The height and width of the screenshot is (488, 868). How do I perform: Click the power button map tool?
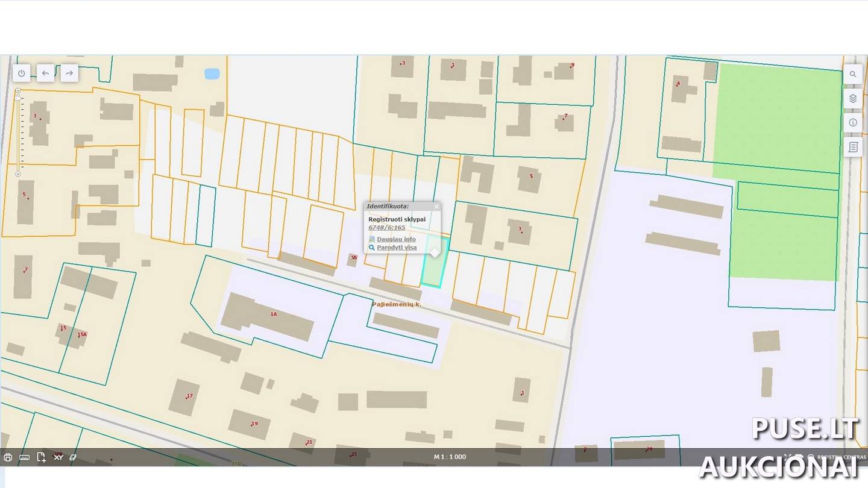coord(22,73)
